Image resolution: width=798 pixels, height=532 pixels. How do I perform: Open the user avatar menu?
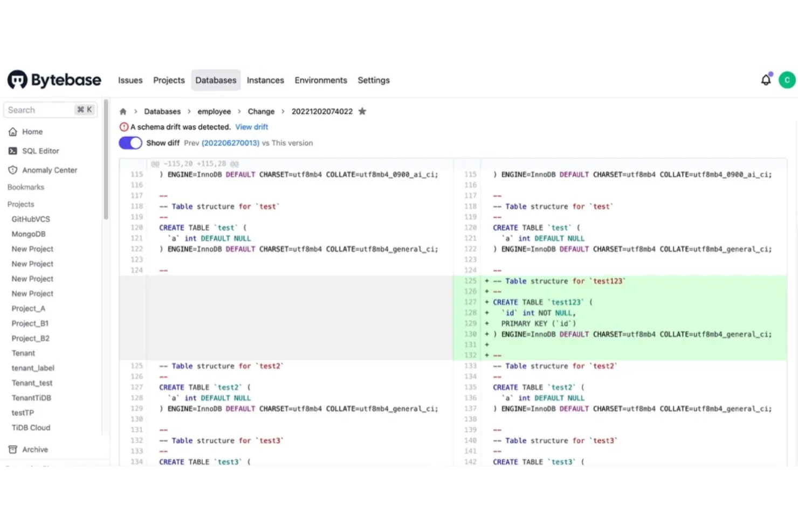point(787,79)
